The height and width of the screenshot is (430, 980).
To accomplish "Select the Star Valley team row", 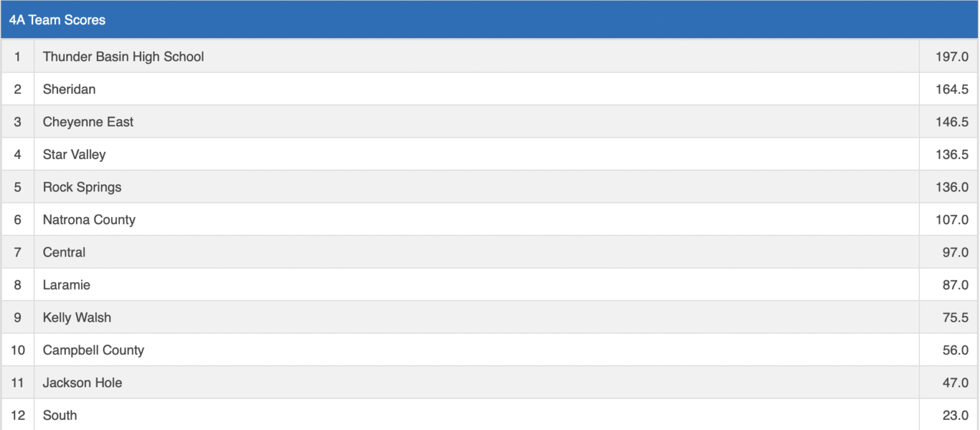I will coord(74,154).
